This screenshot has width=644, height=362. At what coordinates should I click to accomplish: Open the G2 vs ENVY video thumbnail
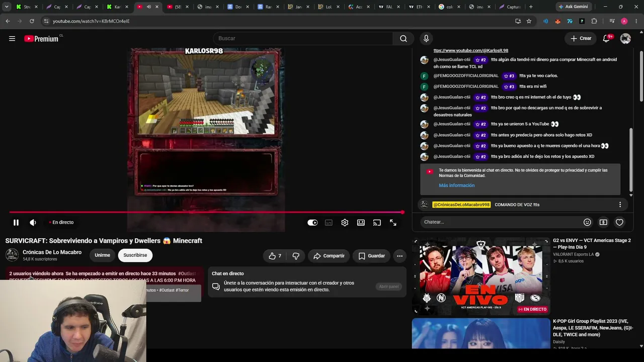(481, 276)
